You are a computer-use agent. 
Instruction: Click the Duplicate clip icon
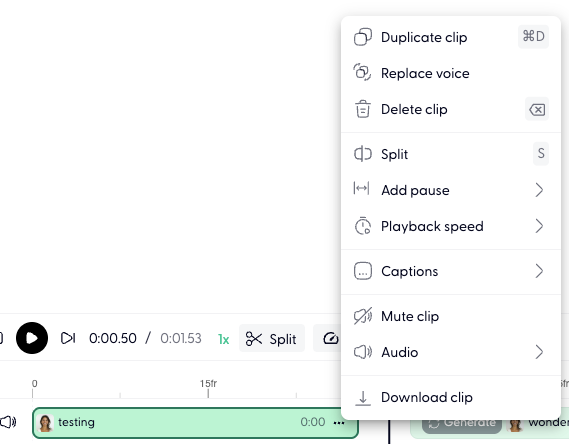363,37
